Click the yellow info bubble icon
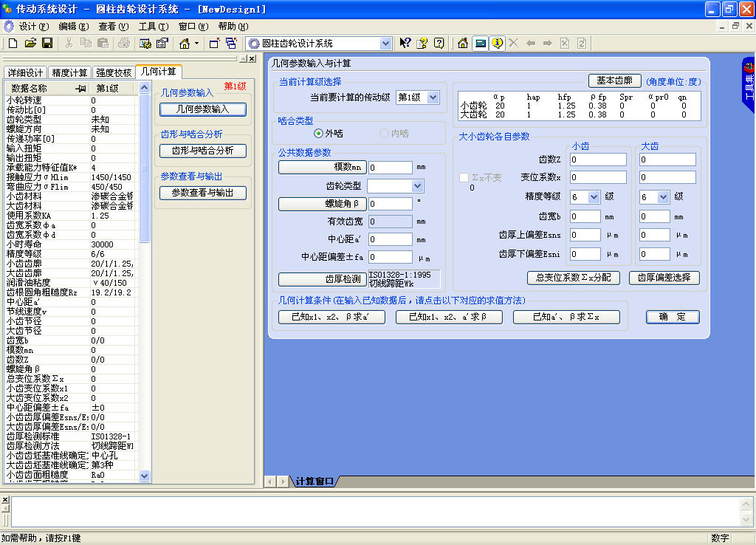The width and height of the screenshot is (756, 545). (x=497, y=44)
